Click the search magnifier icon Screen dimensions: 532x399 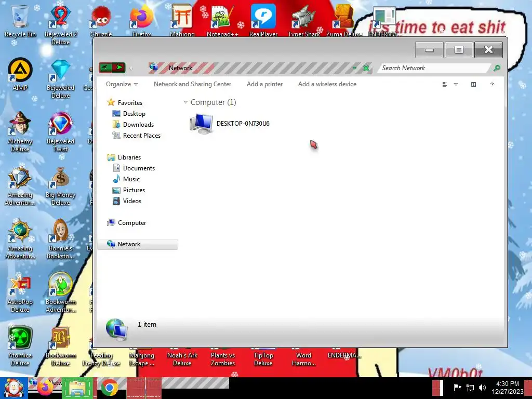pos(497,68)
